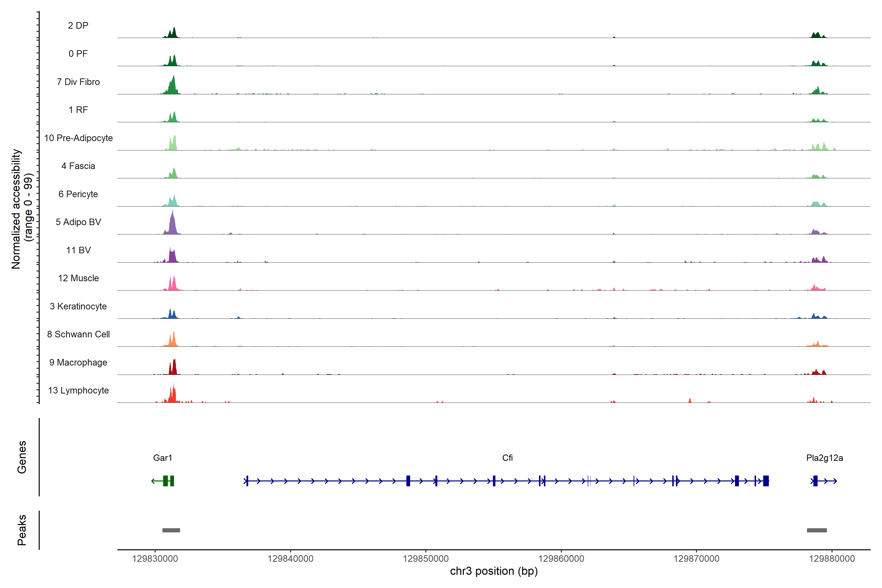882x588 pixels.
Task: Select the 3 Keratinocyte track label
Action: tap(78, 306)
